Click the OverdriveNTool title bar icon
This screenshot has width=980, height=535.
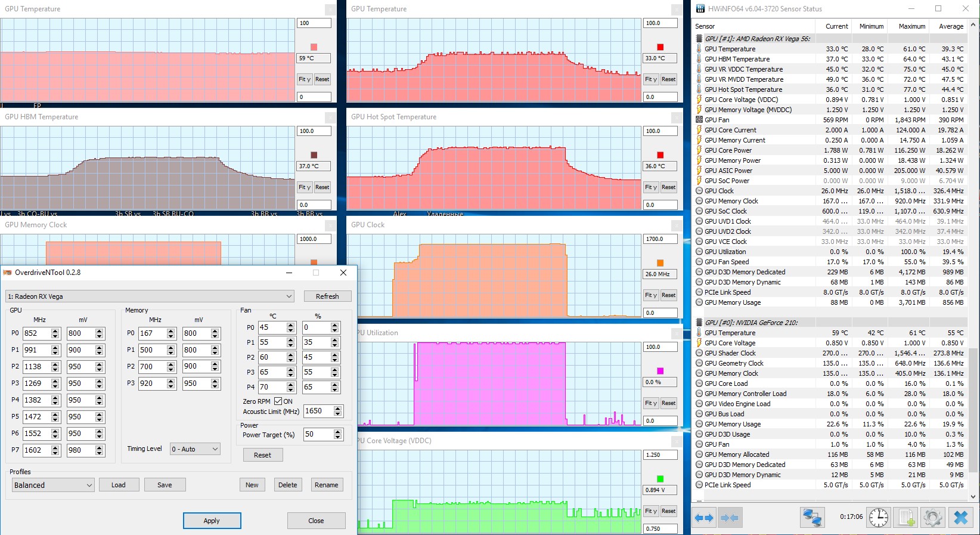pyautogui.click(x=7, y=273)
